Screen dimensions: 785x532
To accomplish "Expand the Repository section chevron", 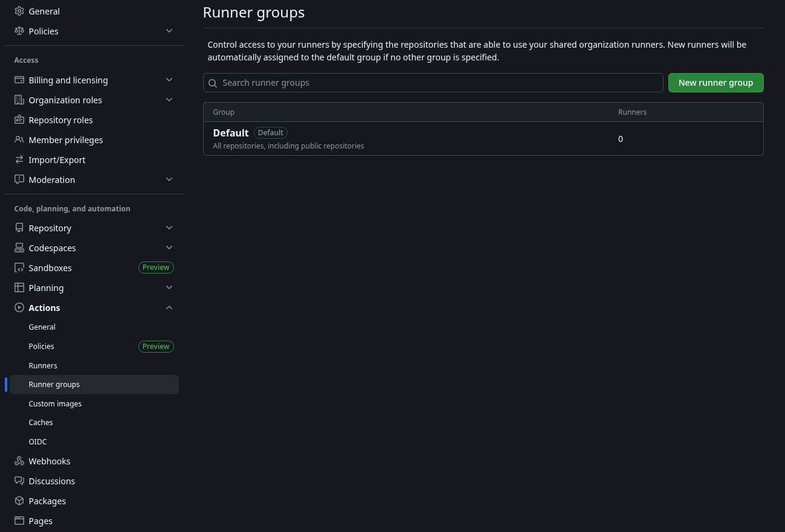I will 169,228.
